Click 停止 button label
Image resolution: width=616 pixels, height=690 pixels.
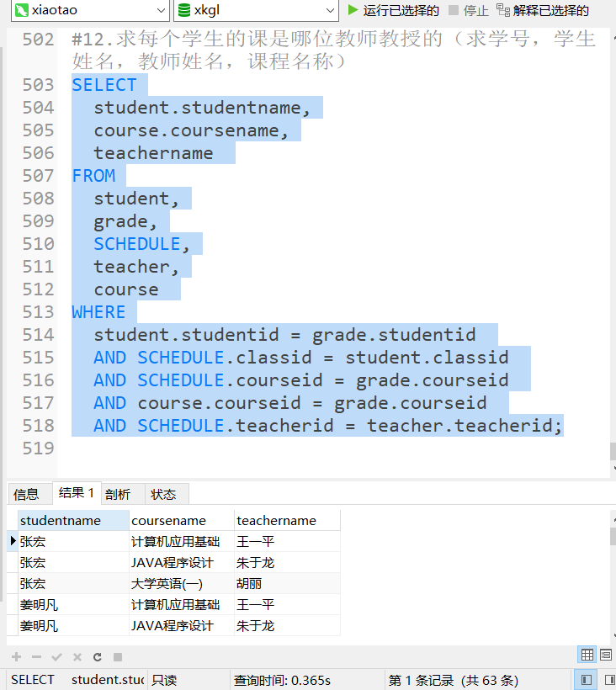coord(475,10)
